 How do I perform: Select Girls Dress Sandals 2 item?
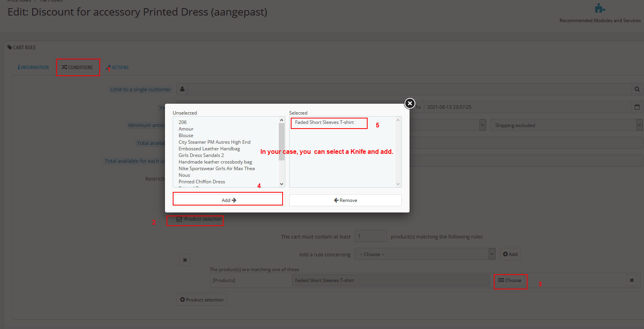click(201, 155)
